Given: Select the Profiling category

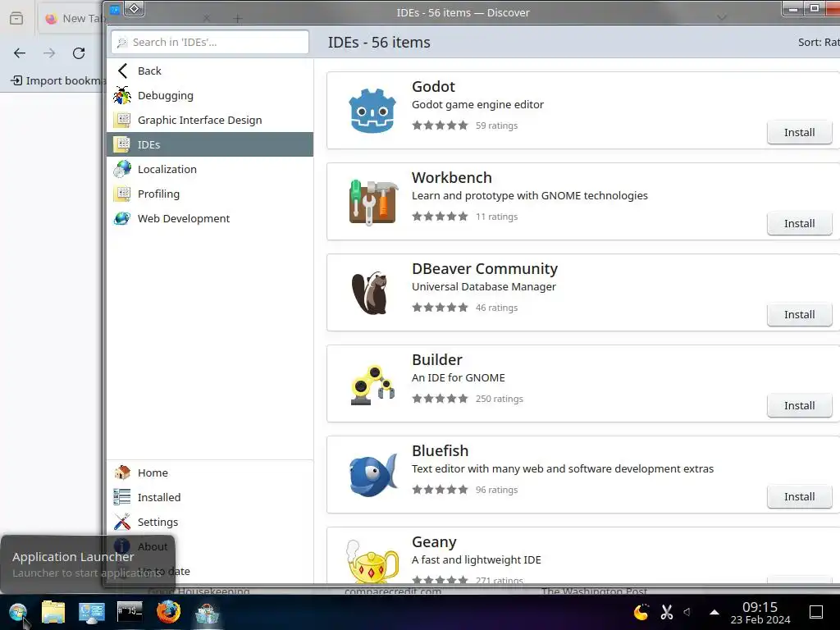Looking at the screenshot, I should [x=210, y=194].
